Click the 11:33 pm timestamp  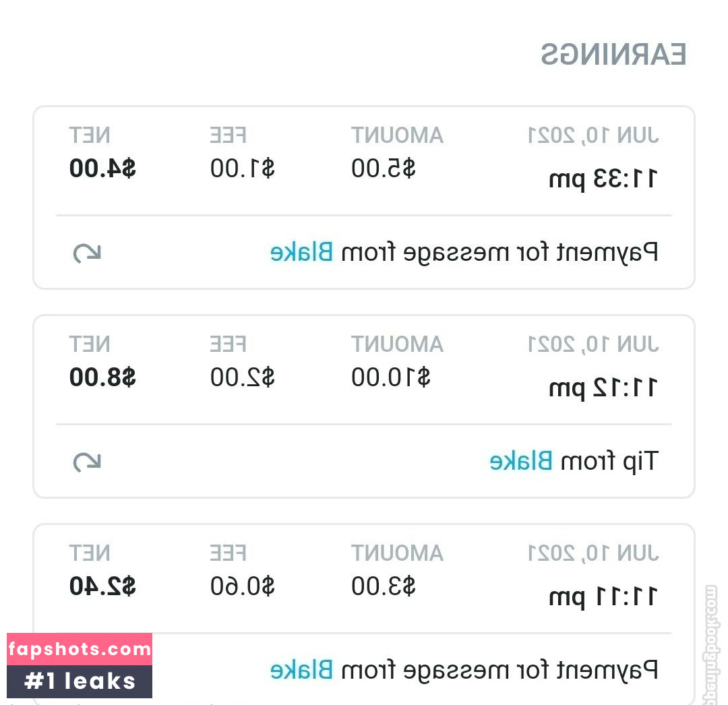(603, 180)
